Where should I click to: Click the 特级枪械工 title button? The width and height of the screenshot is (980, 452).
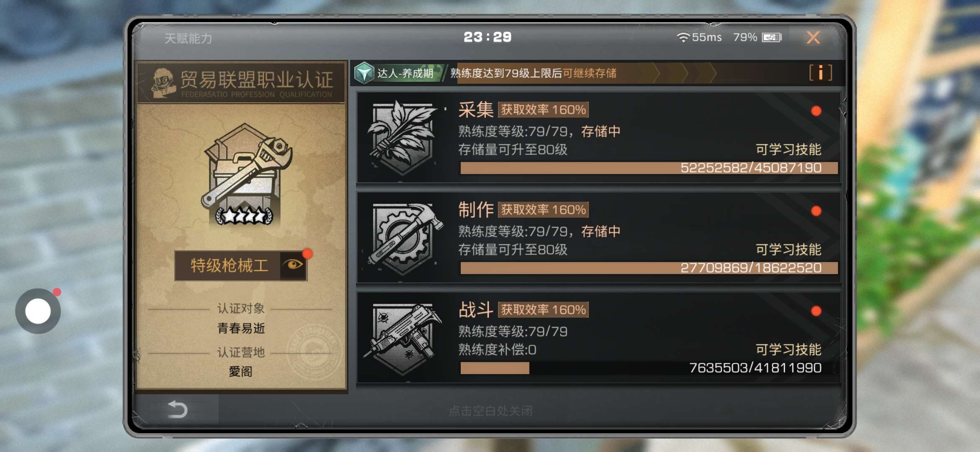(229, 265)
